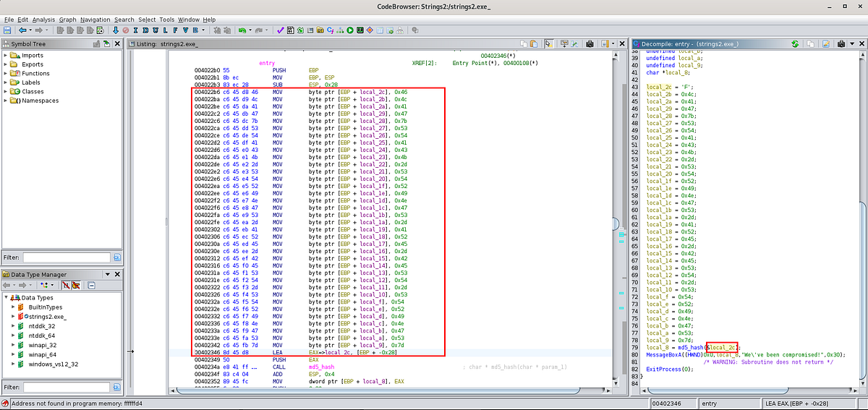Click the red status bar error icon

pos(5,403)
